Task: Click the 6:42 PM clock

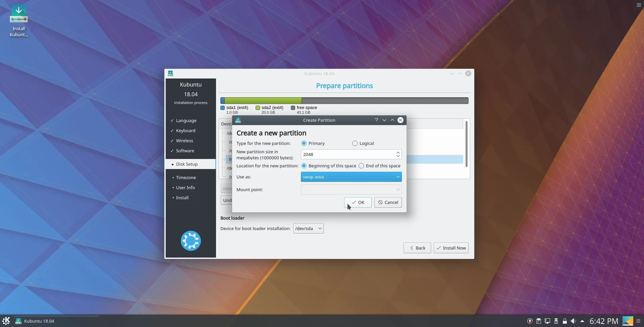Action: pyautogui.click(x=604, y=321)
